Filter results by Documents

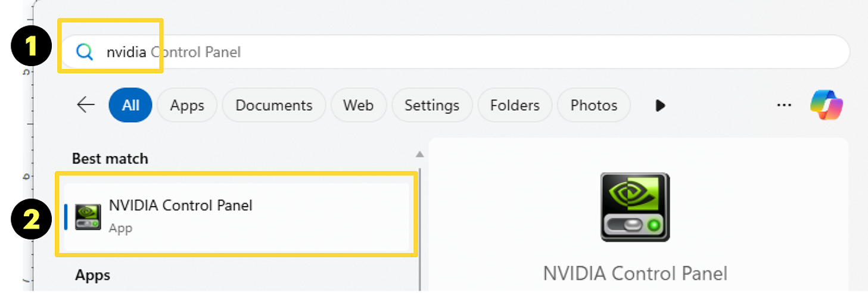(273, 105)
